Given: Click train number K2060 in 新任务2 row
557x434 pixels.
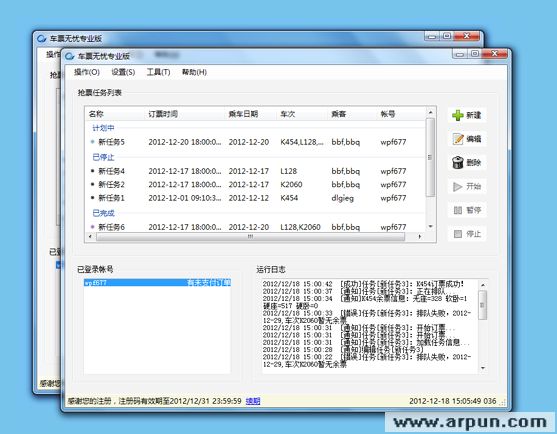Looking at the screenshot, I should pos(291,185).
